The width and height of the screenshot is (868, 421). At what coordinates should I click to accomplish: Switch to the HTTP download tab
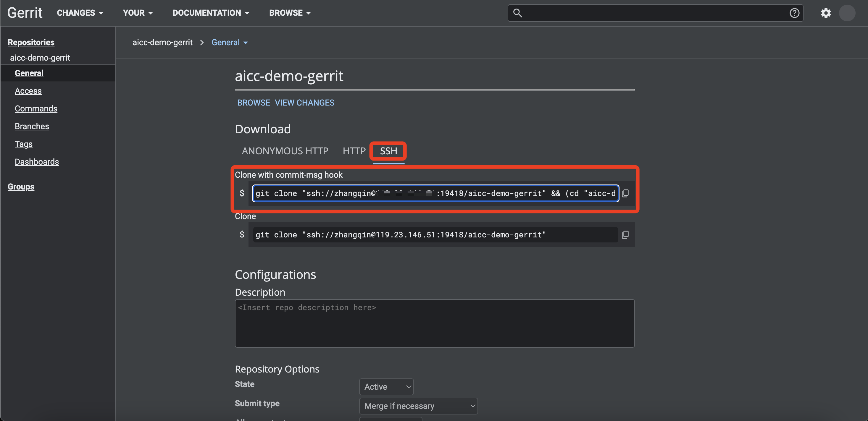354,151
